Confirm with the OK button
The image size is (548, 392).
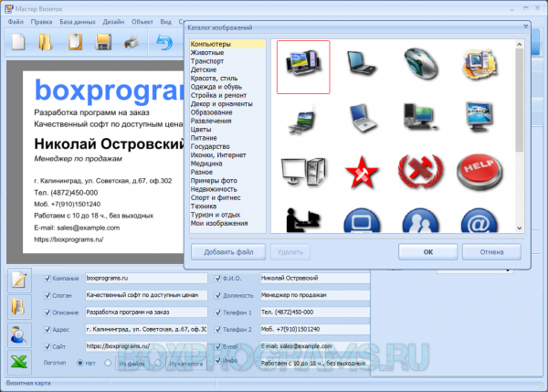click(428, 252)
